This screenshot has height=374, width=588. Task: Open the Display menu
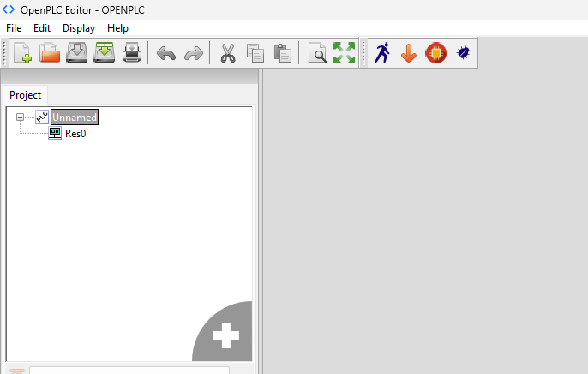click(79, 28)
